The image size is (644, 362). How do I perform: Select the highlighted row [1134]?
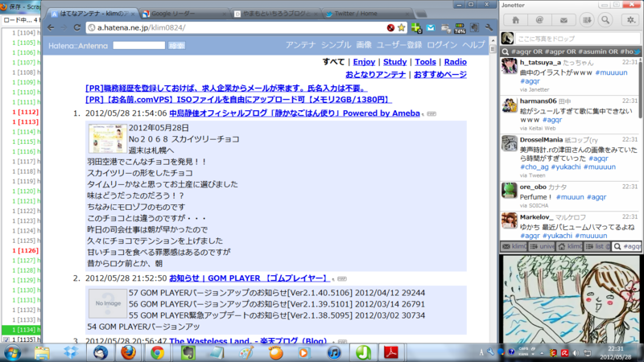[22, 330]
